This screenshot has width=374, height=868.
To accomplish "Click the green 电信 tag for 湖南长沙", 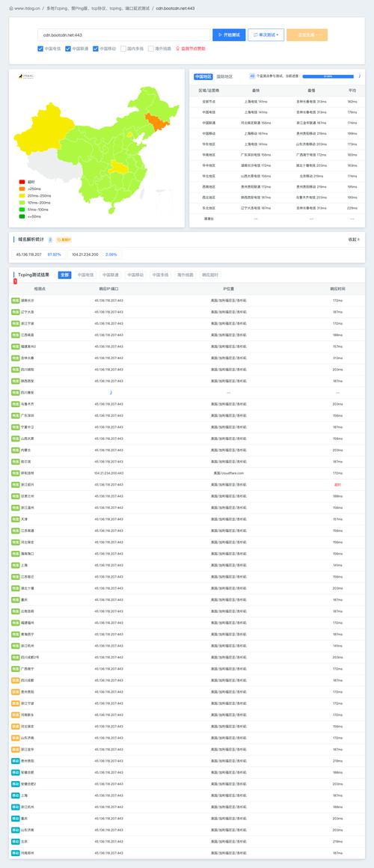I will tap(16, 301).
